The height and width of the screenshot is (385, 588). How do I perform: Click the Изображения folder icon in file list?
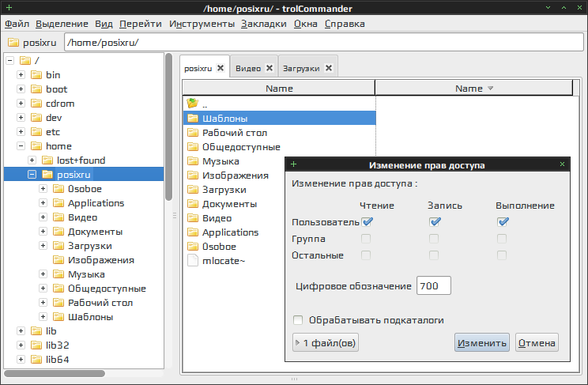click(x=193, y=176)
